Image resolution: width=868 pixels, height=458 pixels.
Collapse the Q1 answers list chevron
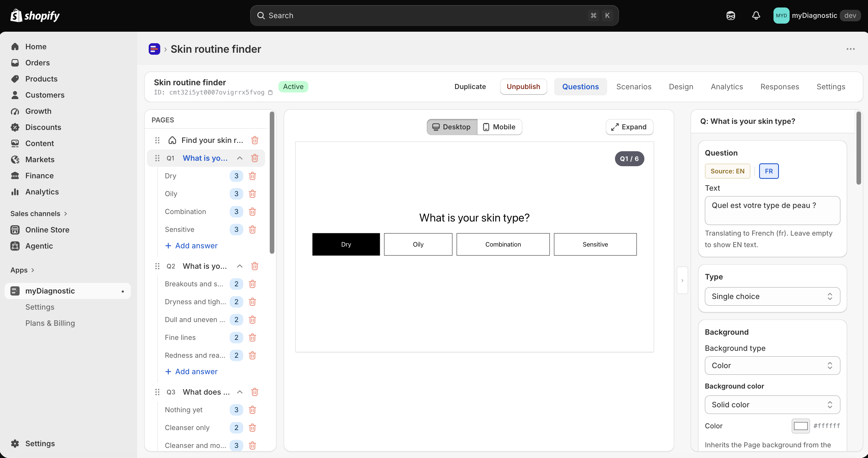click(239, 158)
